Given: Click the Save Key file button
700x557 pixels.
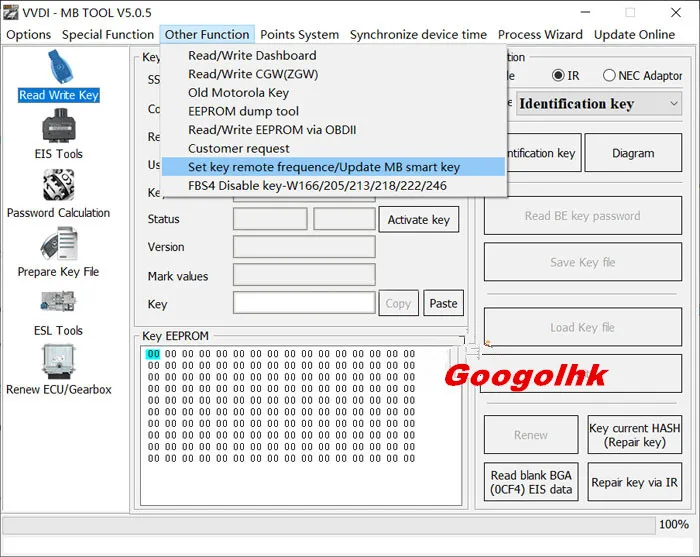Looking at the screenshot, I should coord(583,262).
